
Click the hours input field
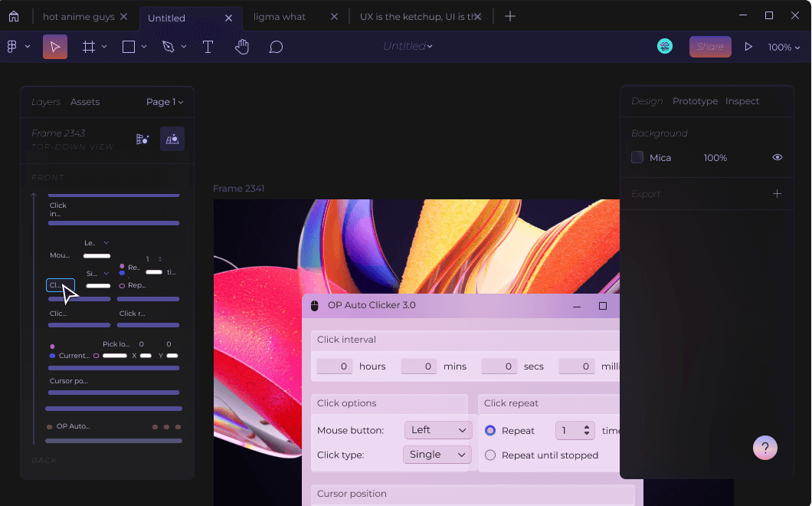tap(335, 366)
